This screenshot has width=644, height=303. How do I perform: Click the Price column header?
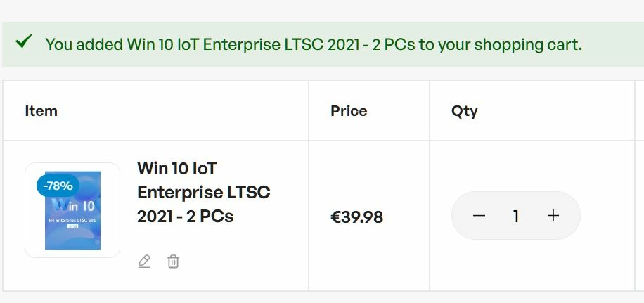click(x=349, y=110)
